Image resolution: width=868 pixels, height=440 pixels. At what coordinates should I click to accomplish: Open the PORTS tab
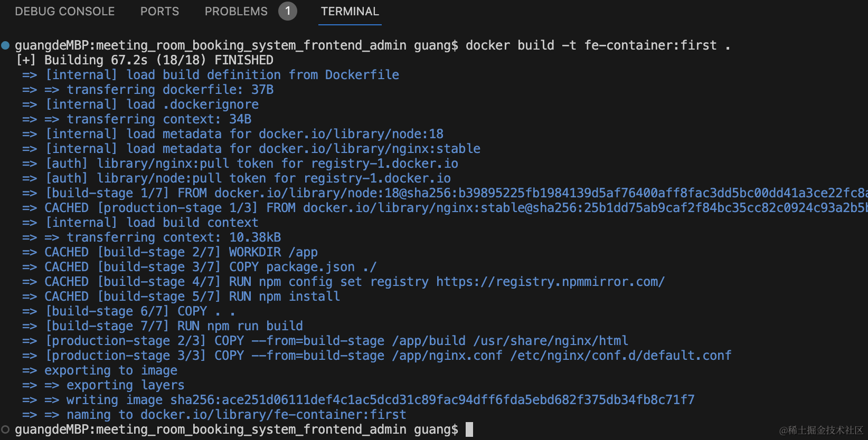click(159, 12)
